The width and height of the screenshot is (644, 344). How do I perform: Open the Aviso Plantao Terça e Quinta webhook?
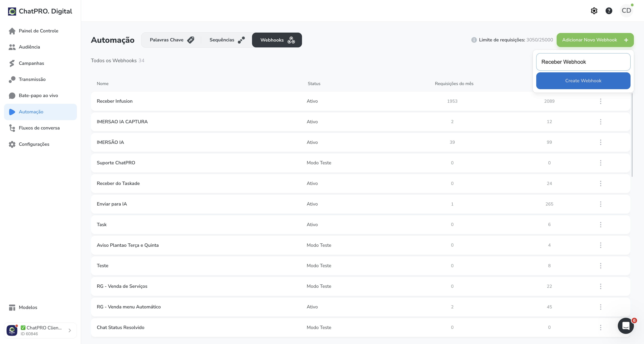360,245
